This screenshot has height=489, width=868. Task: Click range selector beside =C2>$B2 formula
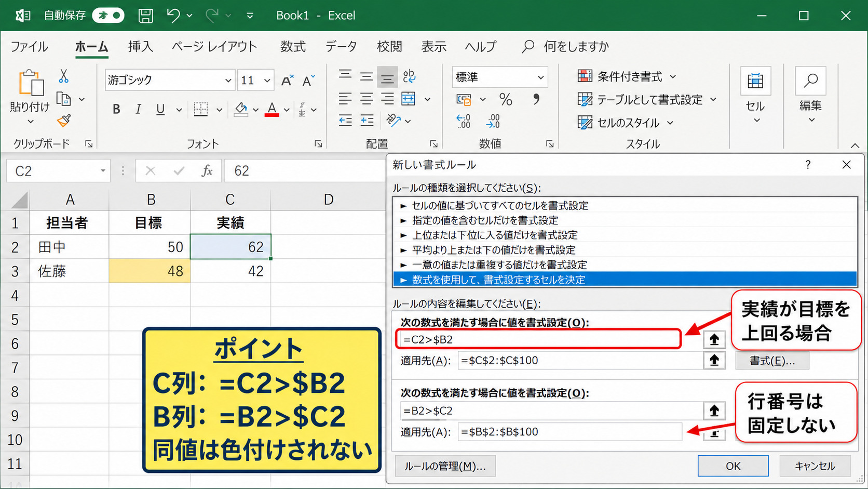tap(714, 339)
